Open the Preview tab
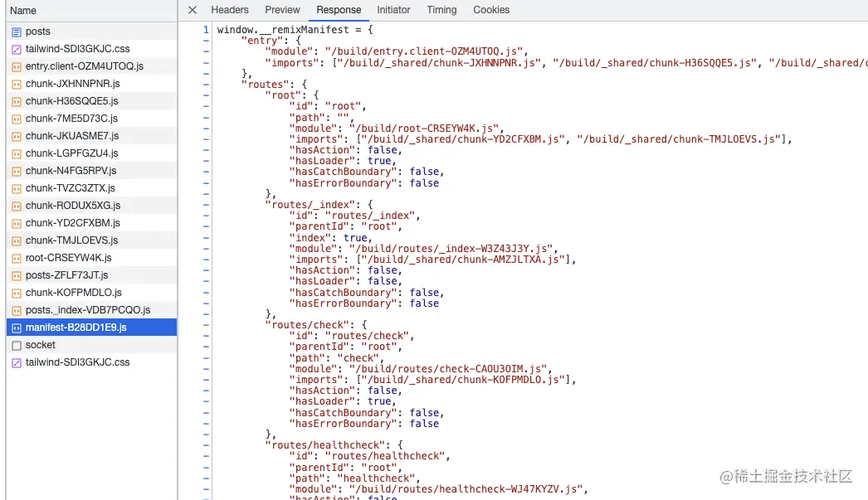Viewport: 868px width, 500px height. 282,10
